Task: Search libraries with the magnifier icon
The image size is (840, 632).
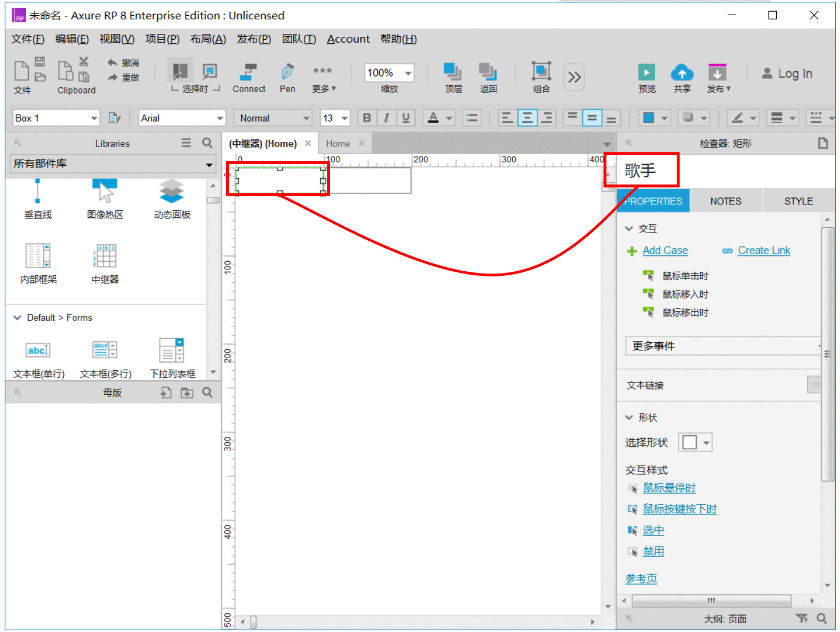Action: click(x=207, y=143)
